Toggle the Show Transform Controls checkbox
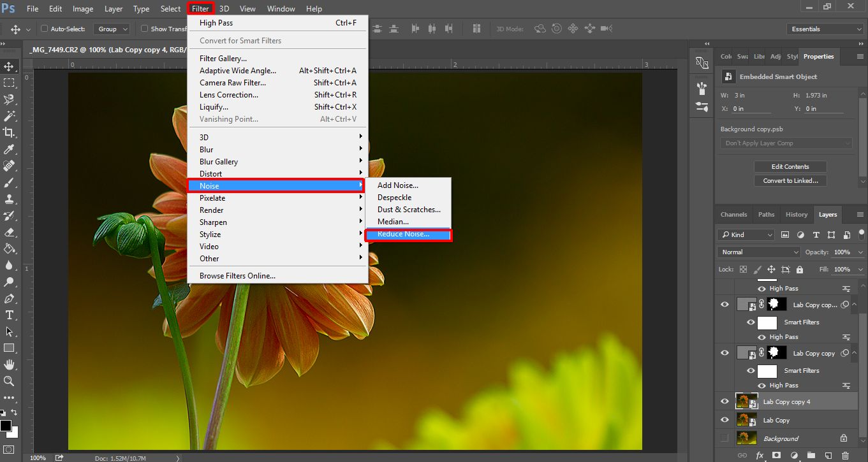 click(145, 29)
